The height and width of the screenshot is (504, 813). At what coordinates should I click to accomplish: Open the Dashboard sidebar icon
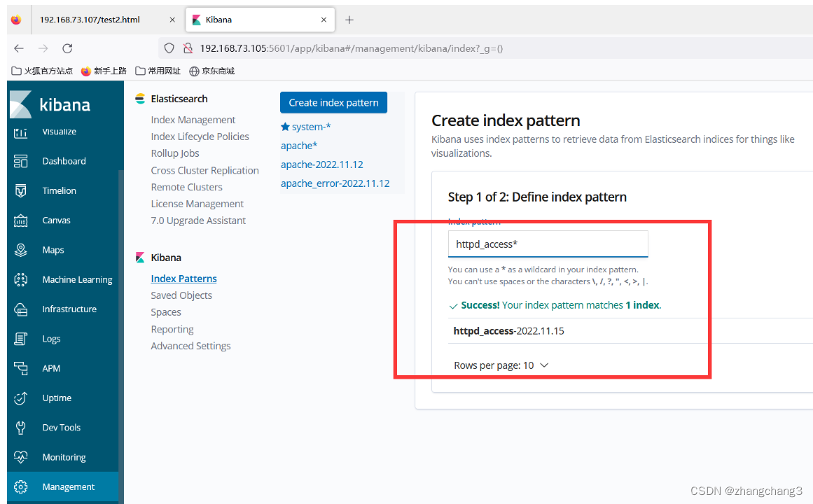click(21, 161)
